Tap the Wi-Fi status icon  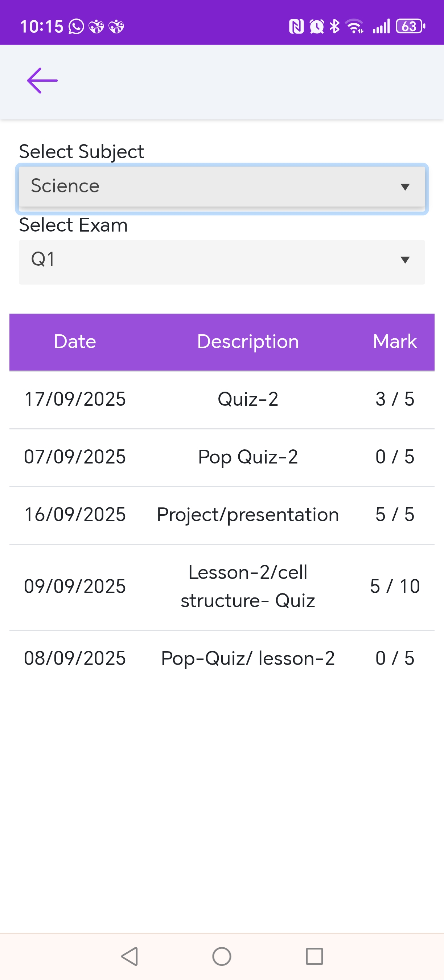pos(354,26)
